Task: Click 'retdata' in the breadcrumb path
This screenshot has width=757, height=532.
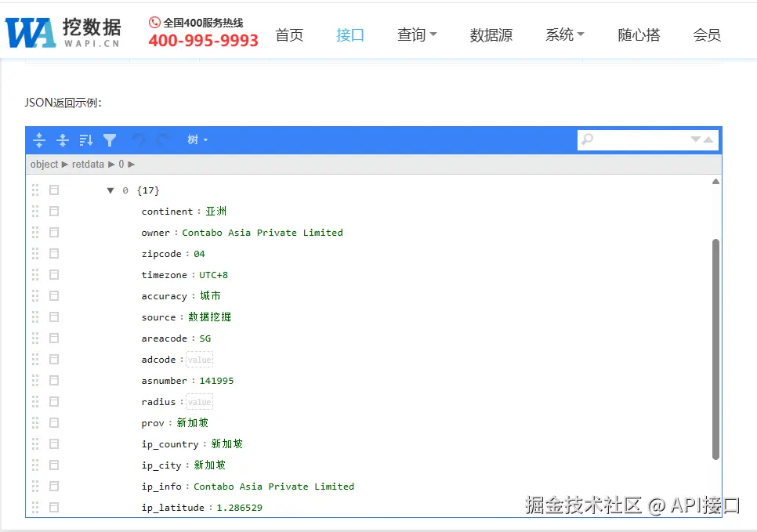Action: 88,164
